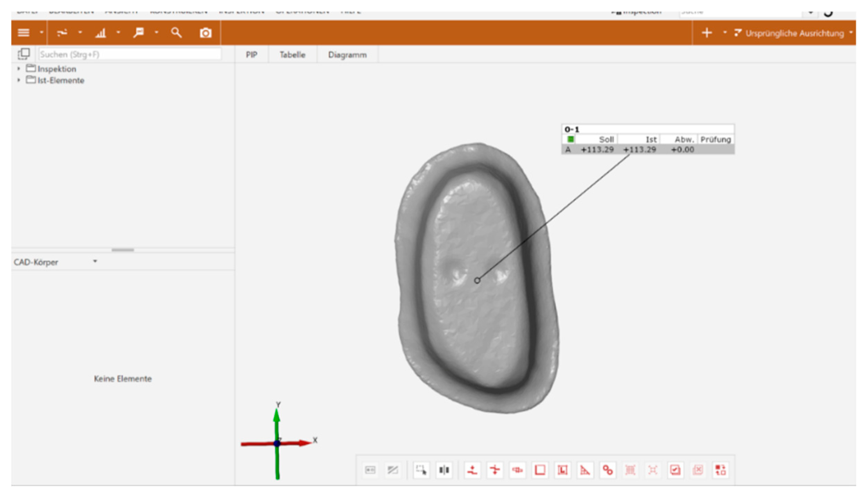Click the red triangle angle tool icon
Screen dimensions: 868x498
point(585,470)
